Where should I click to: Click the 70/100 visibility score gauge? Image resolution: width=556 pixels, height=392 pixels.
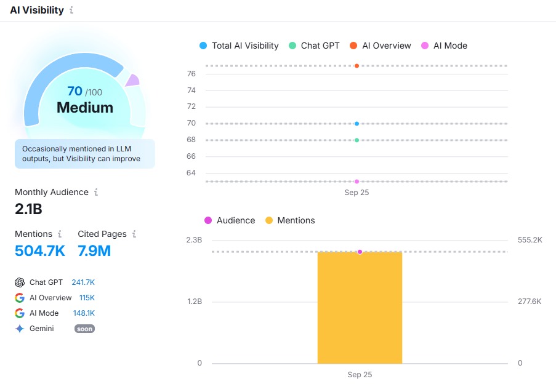(84, 100)
